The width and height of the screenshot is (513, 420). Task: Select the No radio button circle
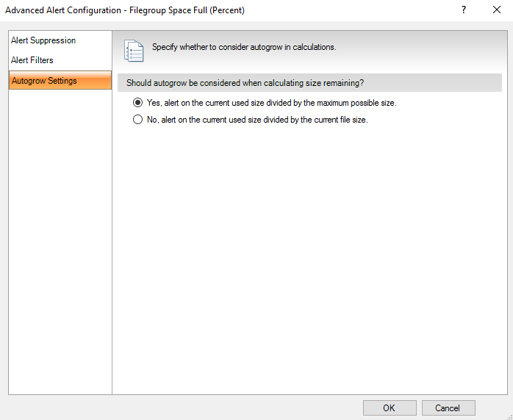click(137, 120)
